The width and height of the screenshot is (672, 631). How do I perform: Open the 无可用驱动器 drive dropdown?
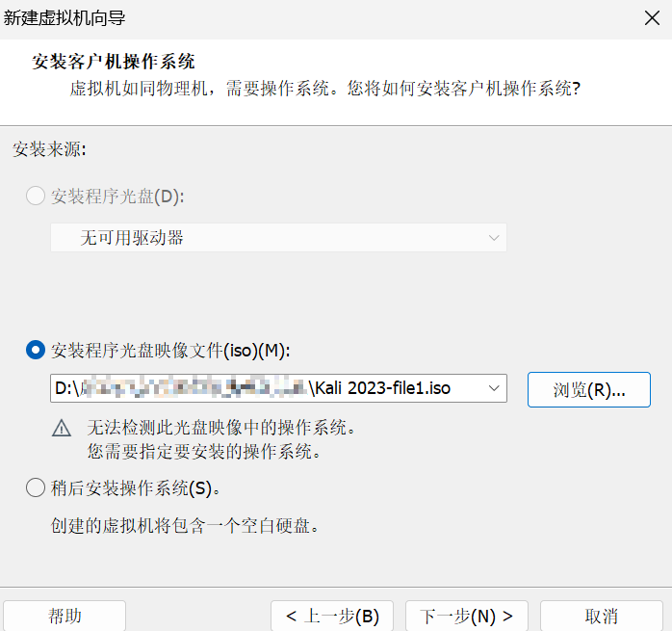point(278,237)
